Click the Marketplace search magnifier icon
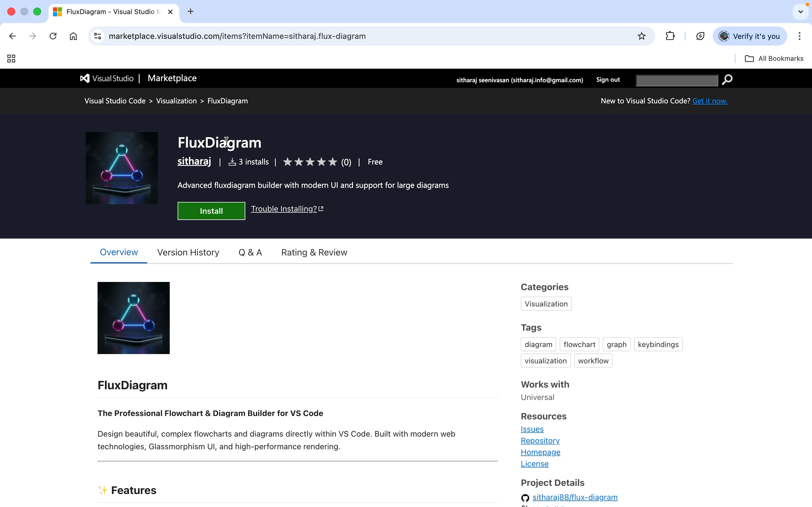The image size is (812, 507). pos(727,80)
